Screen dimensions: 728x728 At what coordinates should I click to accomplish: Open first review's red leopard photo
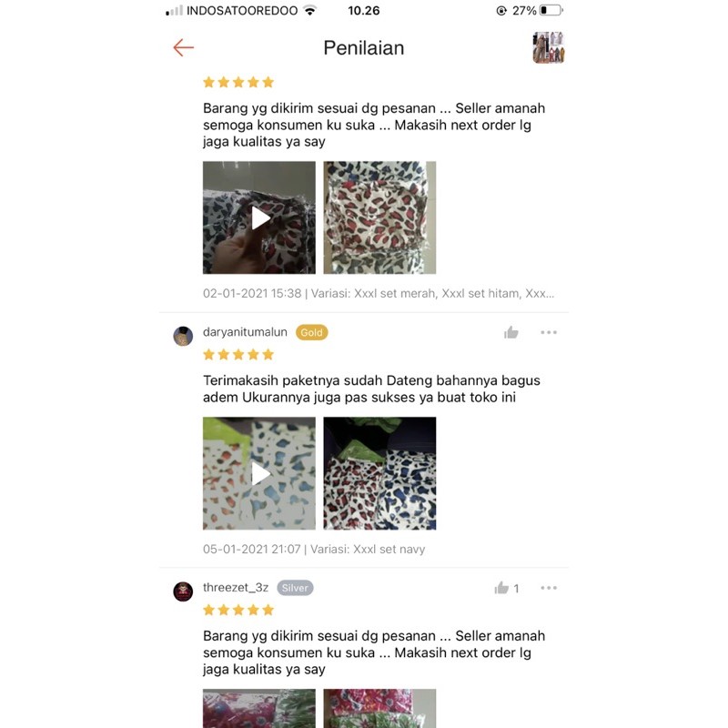[x=379, y=217]
